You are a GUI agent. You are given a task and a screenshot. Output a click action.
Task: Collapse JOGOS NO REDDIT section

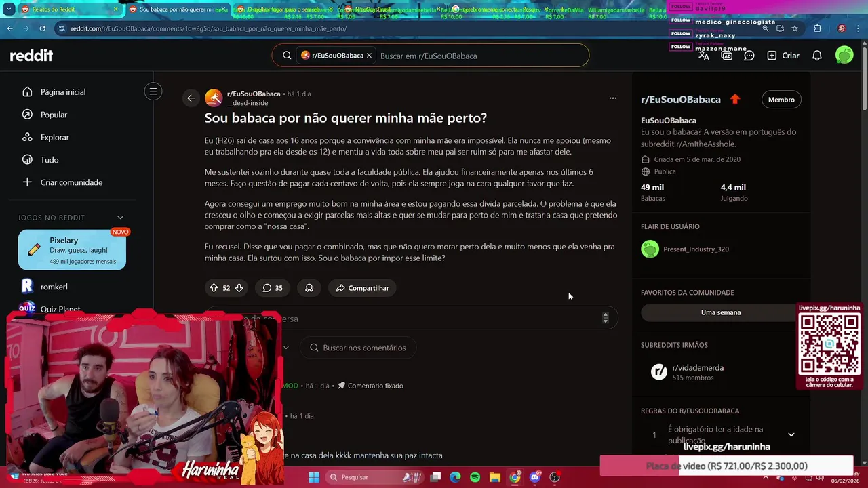pyautogui.click(x=120, y=218)
